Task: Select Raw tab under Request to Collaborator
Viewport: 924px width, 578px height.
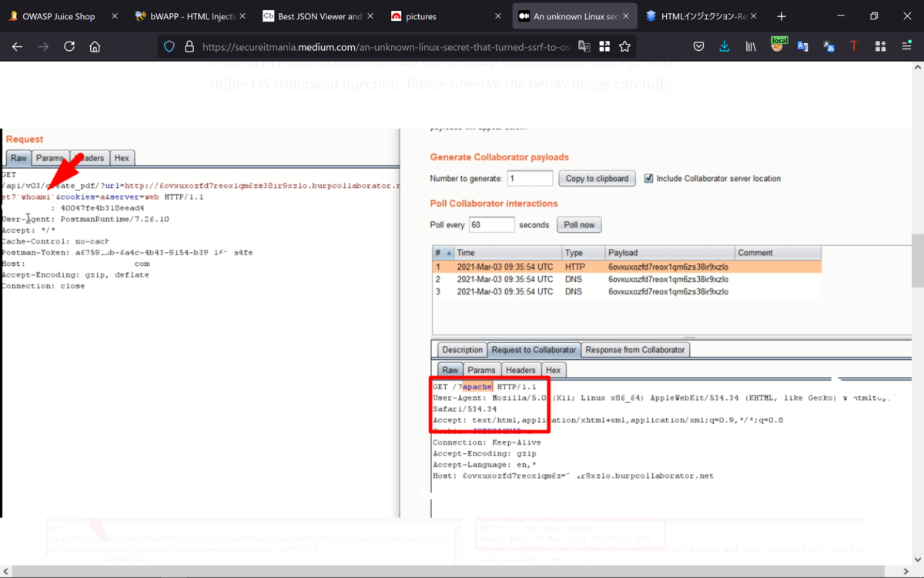Action: 450,370
